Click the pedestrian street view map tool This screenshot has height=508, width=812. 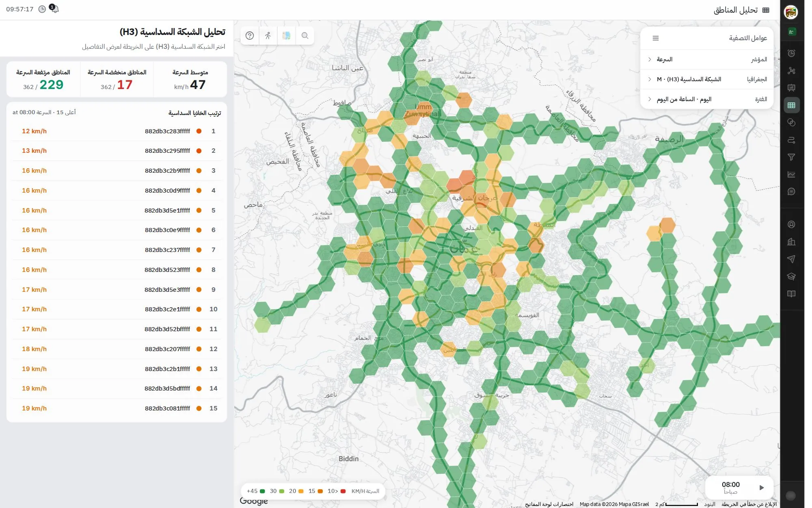pos(268,36)
